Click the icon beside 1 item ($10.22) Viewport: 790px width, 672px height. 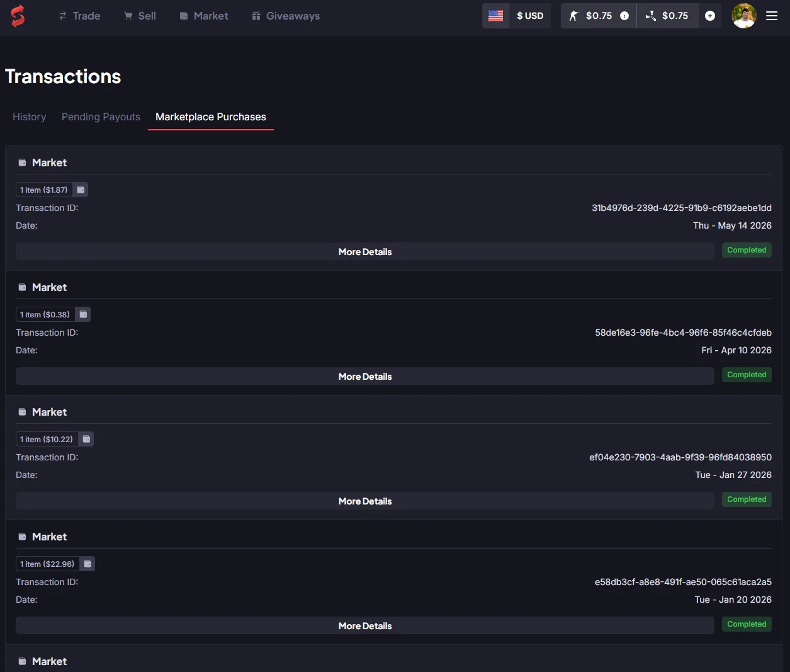[86, 439]
